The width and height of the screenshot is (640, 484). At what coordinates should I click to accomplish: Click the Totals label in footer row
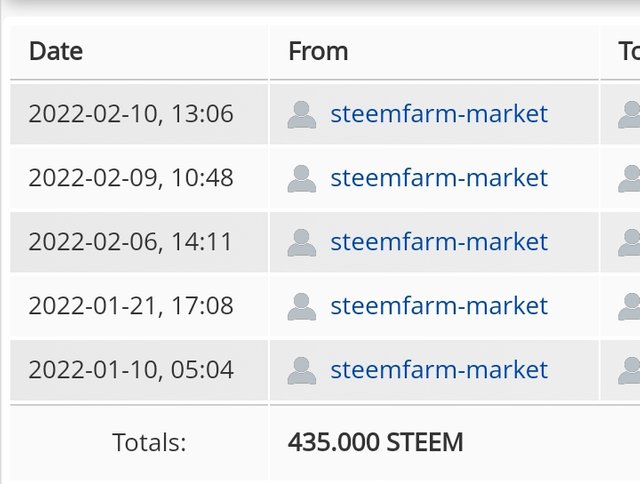point(149,442)
